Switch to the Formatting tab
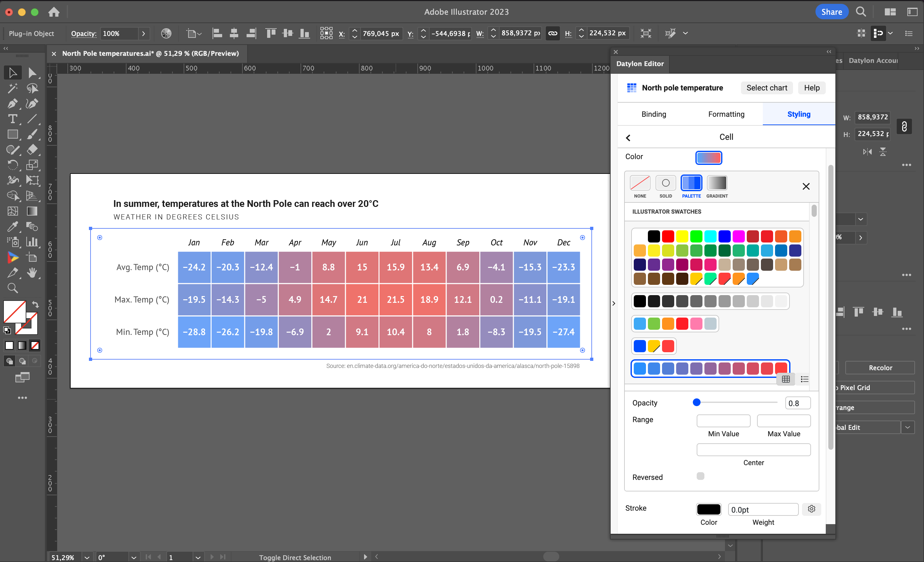Screen dimensions: 924x562 [726, 114]
